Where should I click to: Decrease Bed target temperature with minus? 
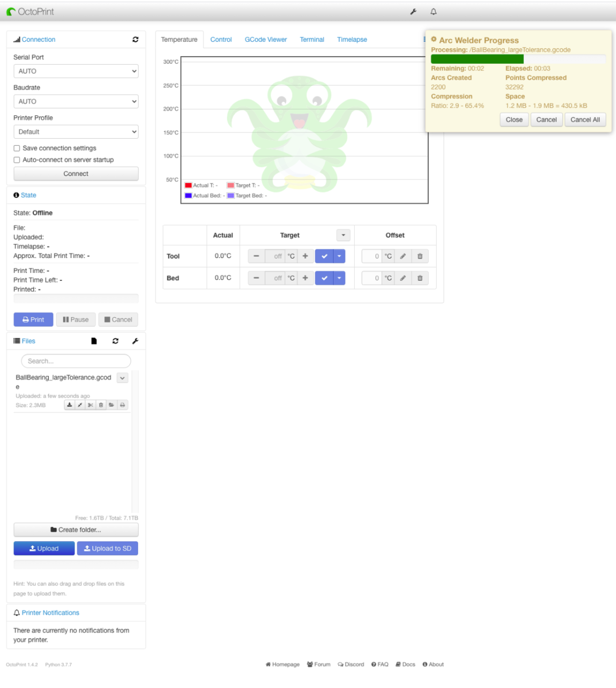[256, 278]
